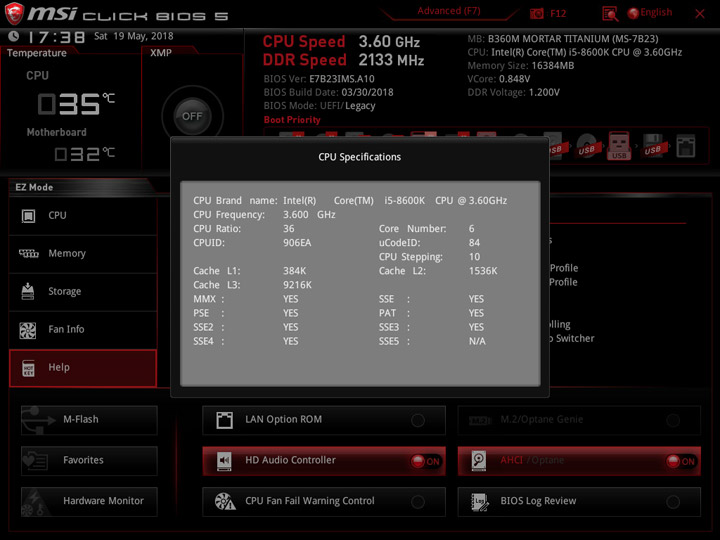Image resolution: width=720 pixels, height=540 pixels.
Task: Click the Memory Size 16384MB value
Action: point(553,66)
